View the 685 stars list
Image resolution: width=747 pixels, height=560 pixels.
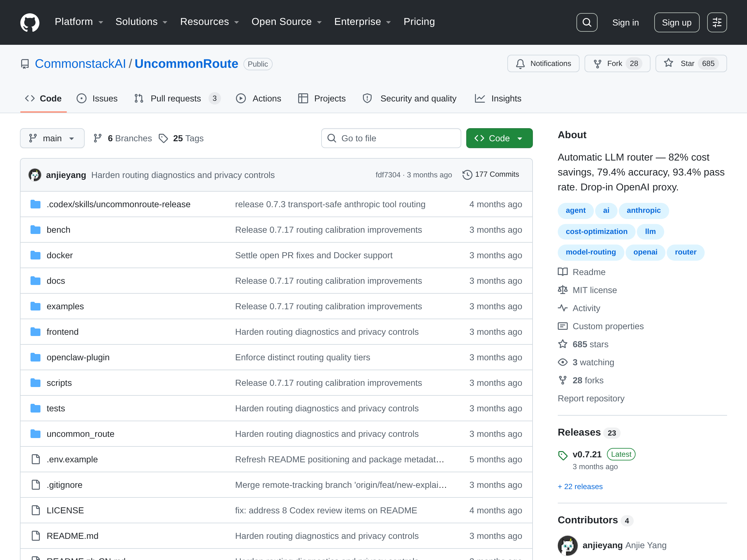(583, 344)
